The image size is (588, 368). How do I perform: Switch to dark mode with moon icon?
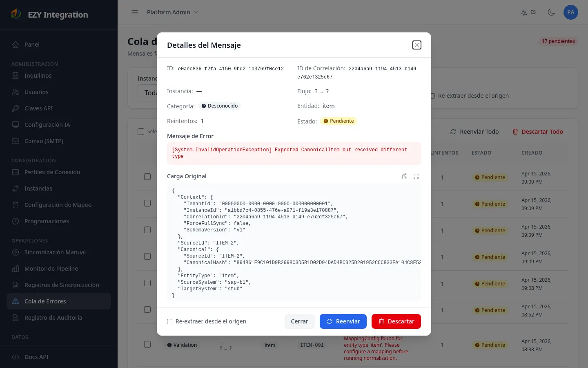(551, 12)
